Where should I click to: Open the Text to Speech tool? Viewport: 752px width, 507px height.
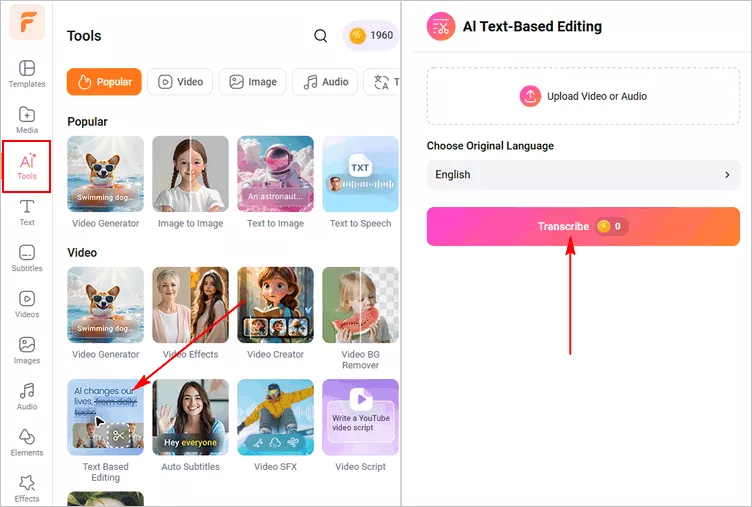pos(360,182)
